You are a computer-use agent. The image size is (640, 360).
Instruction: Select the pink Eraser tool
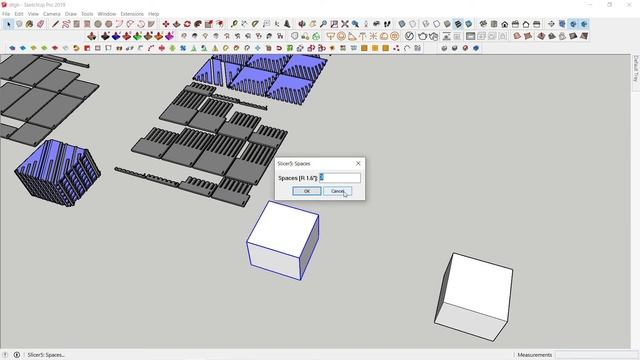[40, 24]
